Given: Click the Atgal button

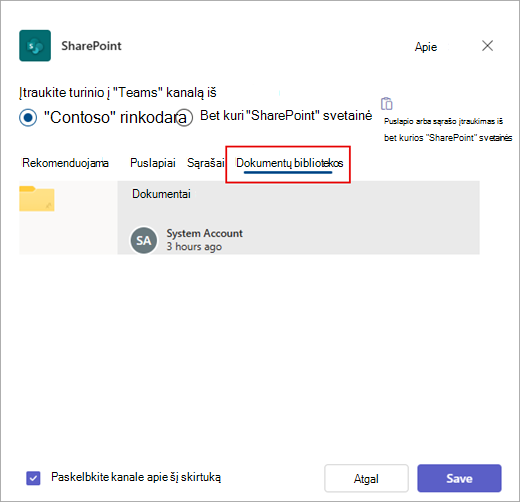Looking at the screenshot, I should 366,478.
